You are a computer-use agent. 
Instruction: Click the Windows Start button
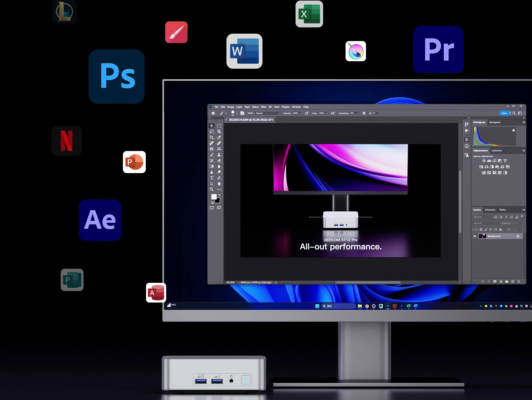(317, 306)
